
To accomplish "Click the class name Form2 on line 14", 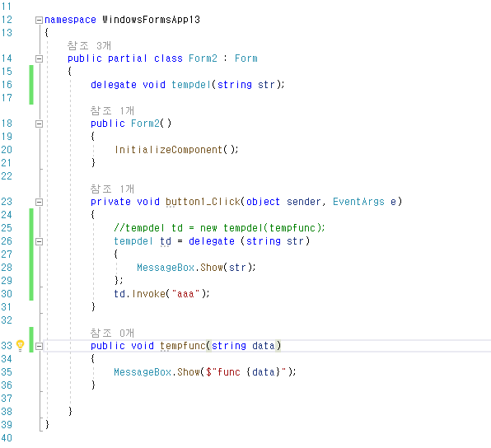I will pos(203,58).
